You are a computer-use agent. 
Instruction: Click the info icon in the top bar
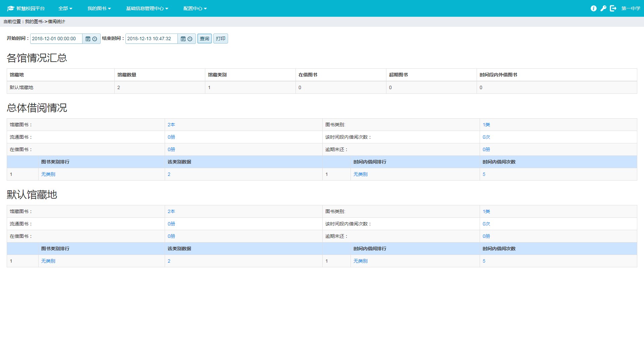[593, 8]
